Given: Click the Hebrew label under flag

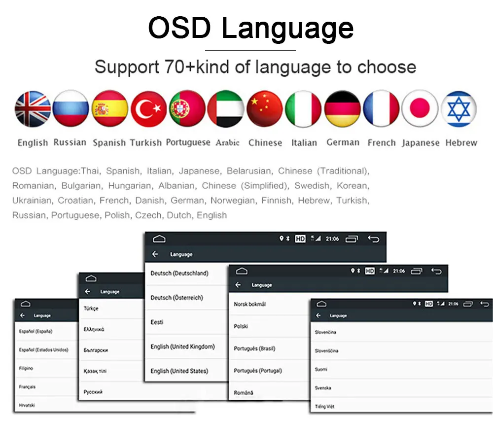Looking at the screenshot, I should [461, 143].
